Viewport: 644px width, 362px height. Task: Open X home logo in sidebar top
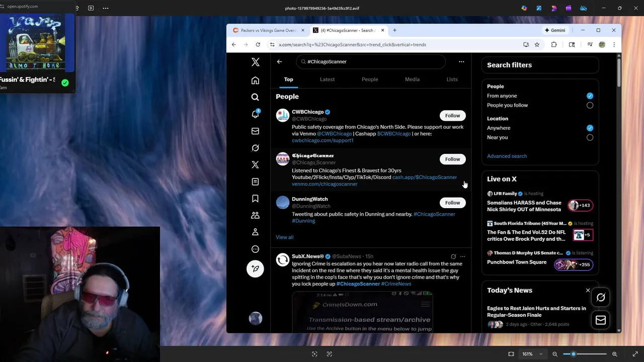(255, 62)
